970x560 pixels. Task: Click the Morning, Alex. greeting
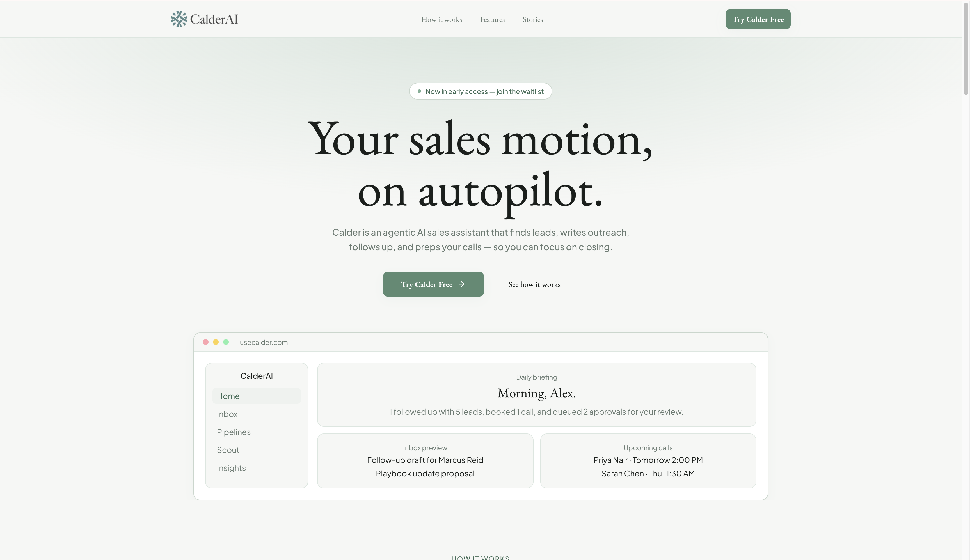tap(536, 393)
